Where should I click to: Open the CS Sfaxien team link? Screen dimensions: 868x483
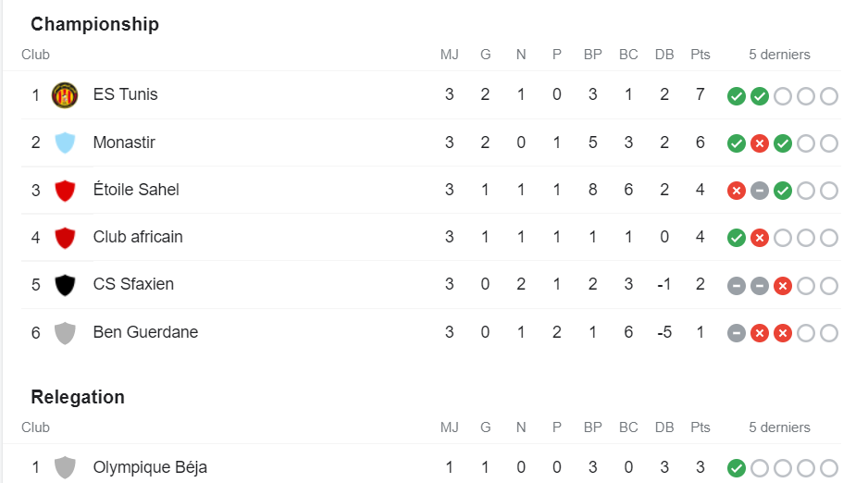click(x=133, y=284)
